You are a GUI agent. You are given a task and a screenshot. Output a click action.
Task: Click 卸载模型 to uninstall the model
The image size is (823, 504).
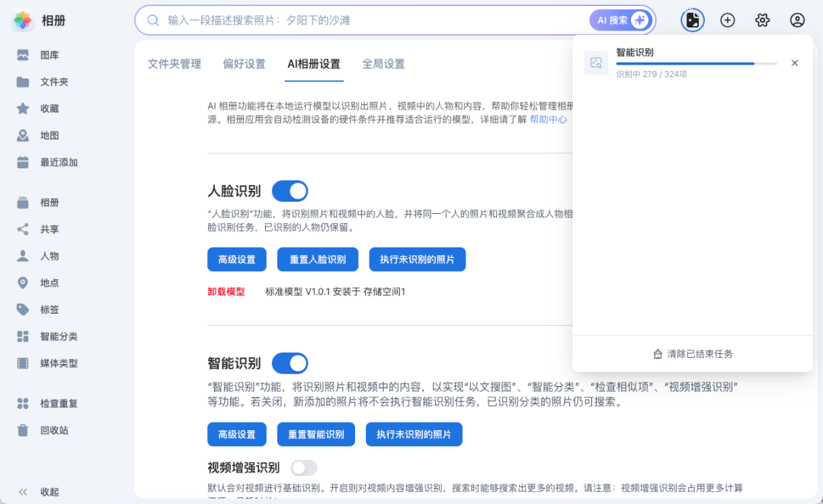(x=225, y=291)
